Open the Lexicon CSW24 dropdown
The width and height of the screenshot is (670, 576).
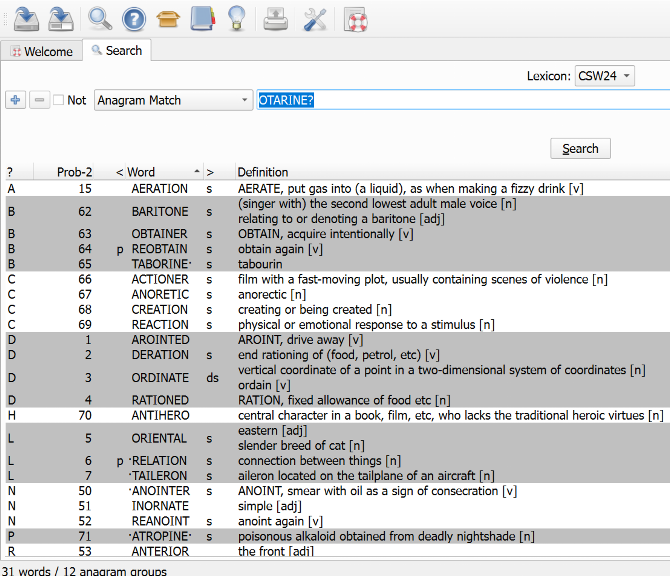(604, 76)
